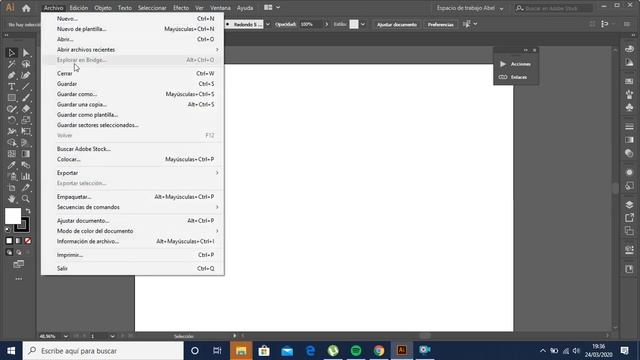The width and height of the screenshot is (640, 360).
Task: Choose the Magic Wand tool
Action: (x=11, y=64)
